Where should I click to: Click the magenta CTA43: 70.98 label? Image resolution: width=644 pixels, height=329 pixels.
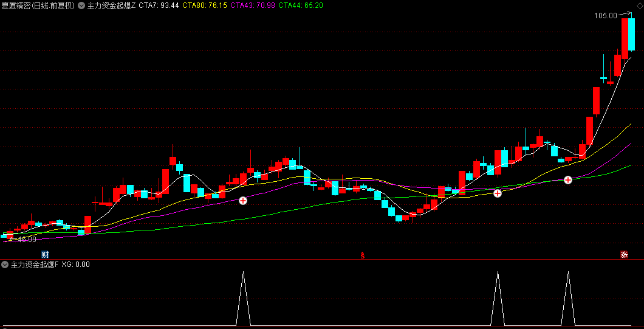(x=252, y=5)
